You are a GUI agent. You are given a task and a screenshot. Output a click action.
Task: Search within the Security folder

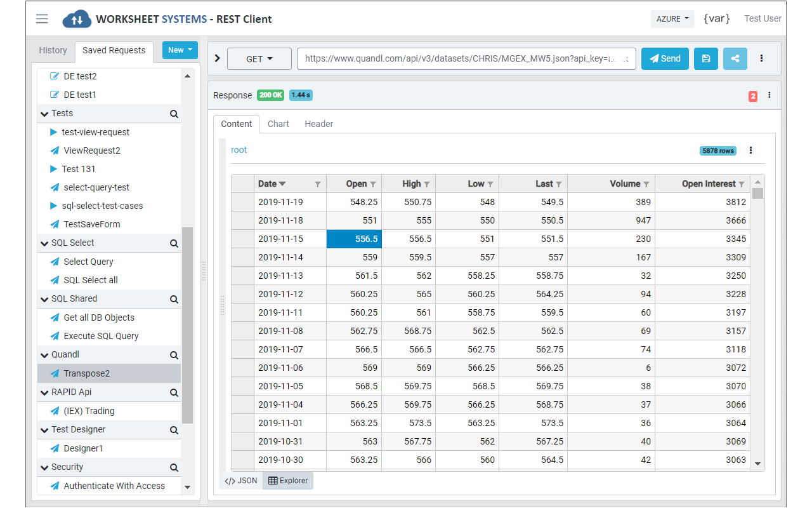174,468
